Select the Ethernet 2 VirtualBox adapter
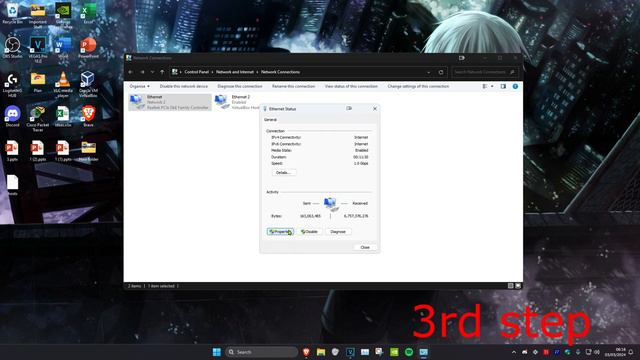 [238, 102]
